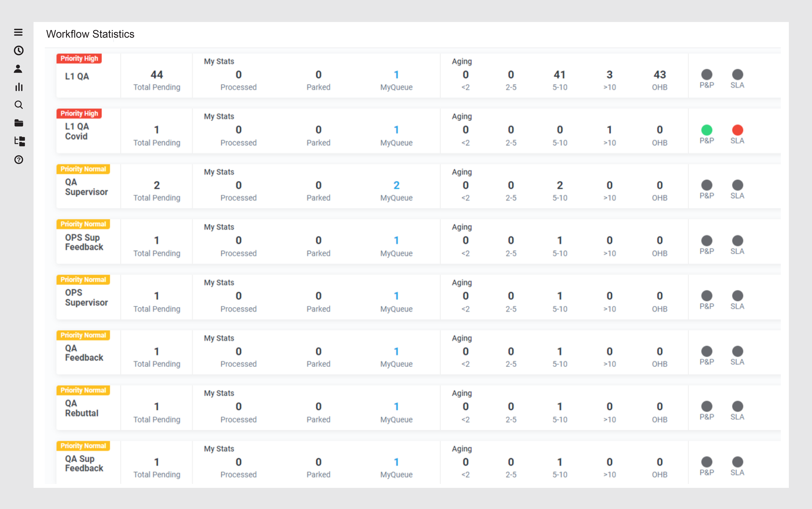This screenshot has height=509, width=812.
Task: Click the Processed value for L1 QA
Action: (x=239, y=75)
